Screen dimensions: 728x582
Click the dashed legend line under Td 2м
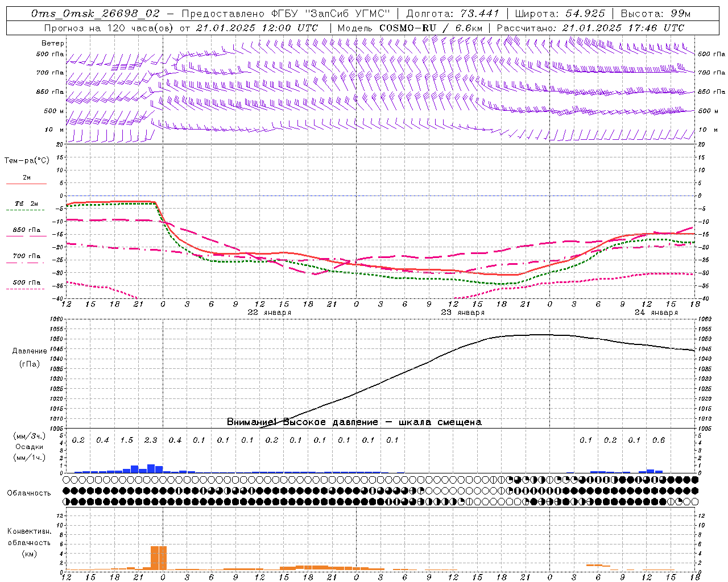point(26,210)
